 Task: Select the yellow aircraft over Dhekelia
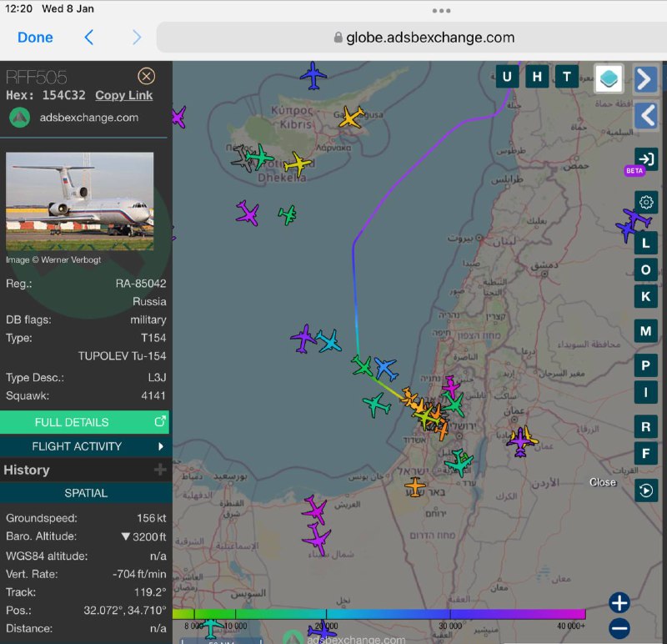point(298,164)
